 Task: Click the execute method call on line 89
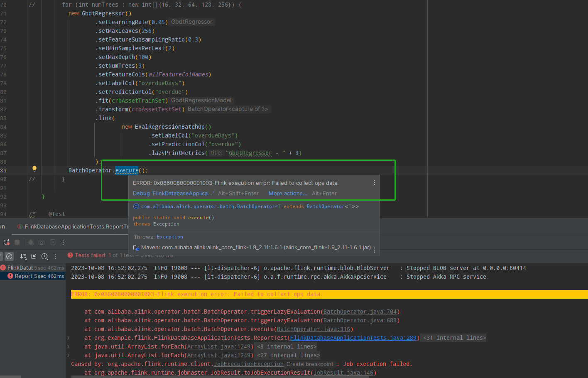(127, 170)
